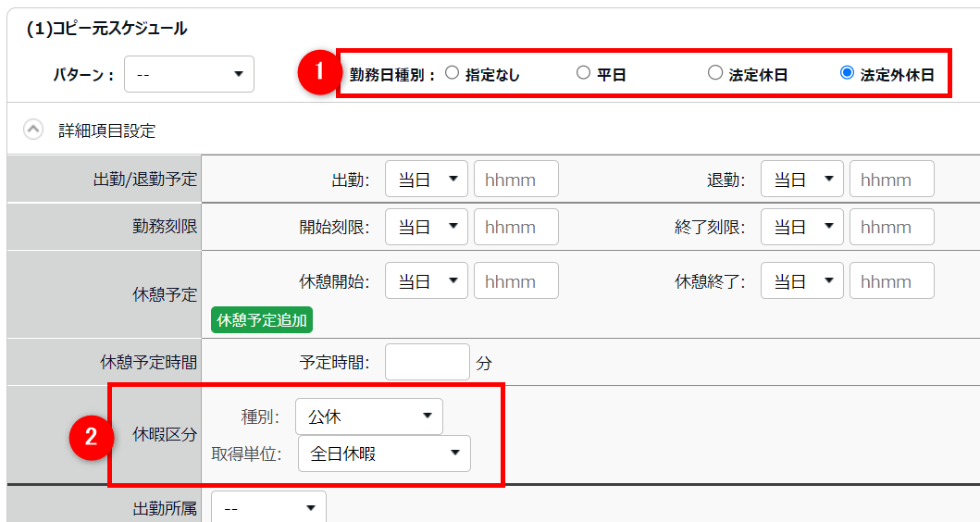Click the 退勤 time hhmm field
This screenshot has height=522, width=980.
click(x=891, y=180)
